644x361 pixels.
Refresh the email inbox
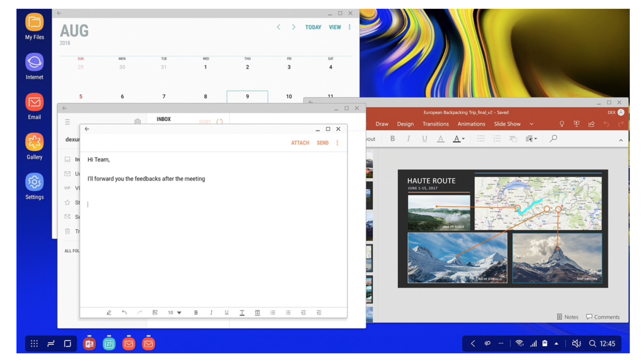coord(219,122)
